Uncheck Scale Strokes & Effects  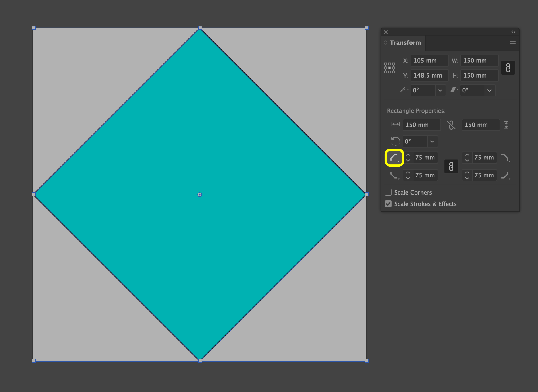(388, 204)
